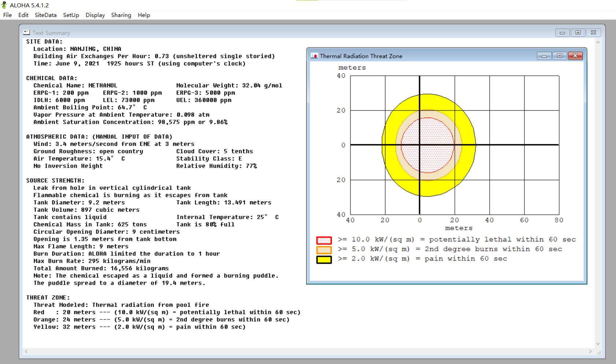Click "Location: NANJING, CHINA" line
The height and width of the screenshot is (364, 616).
coord(77,49)
